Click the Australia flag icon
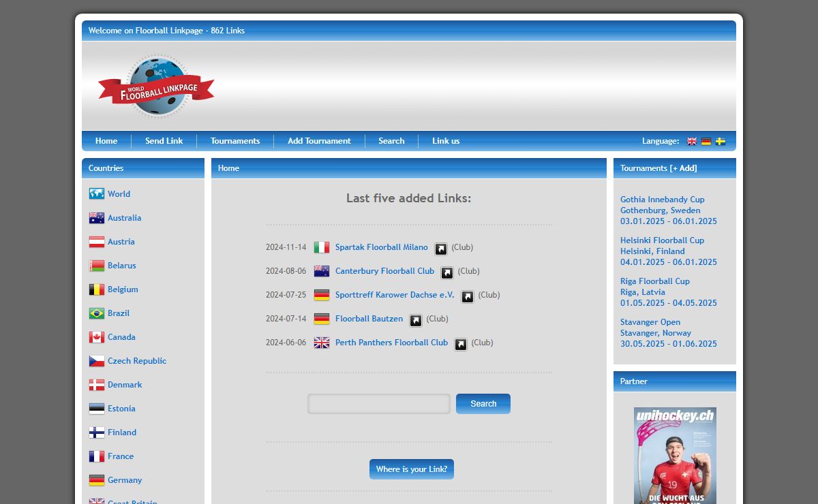 97,217
